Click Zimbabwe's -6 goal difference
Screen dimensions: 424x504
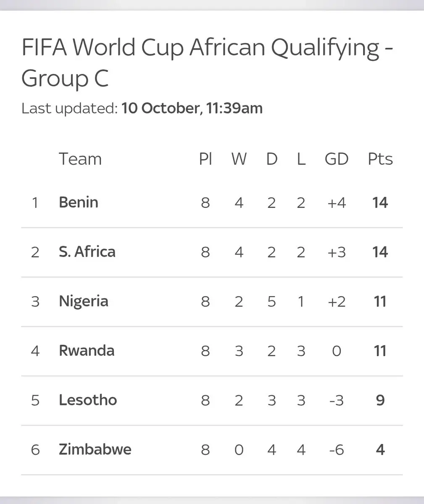[337, 450]
